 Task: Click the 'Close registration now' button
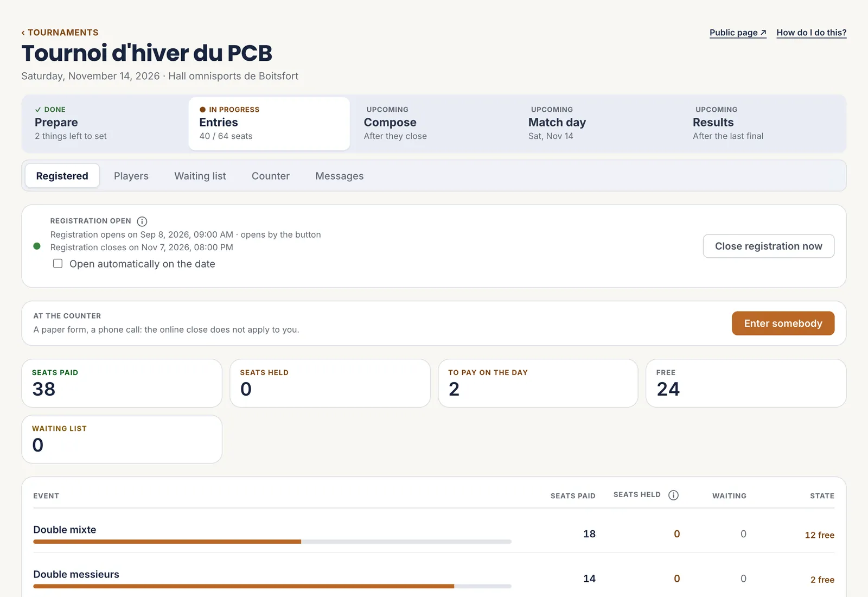[x=768, y=246]
